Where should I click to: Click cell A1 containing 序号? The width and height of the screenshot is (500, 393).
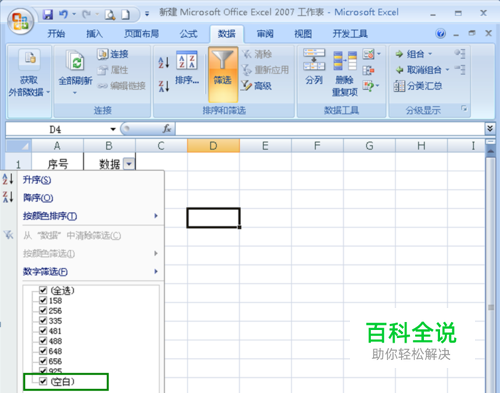tap(57, 163)
